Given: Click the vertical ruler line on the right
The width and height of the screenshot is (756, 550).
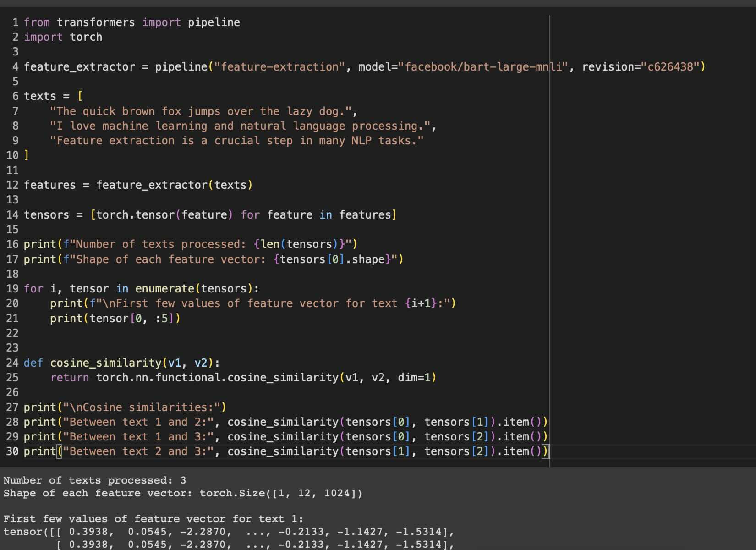Looking at the screenshot, I should click(549, 229).
